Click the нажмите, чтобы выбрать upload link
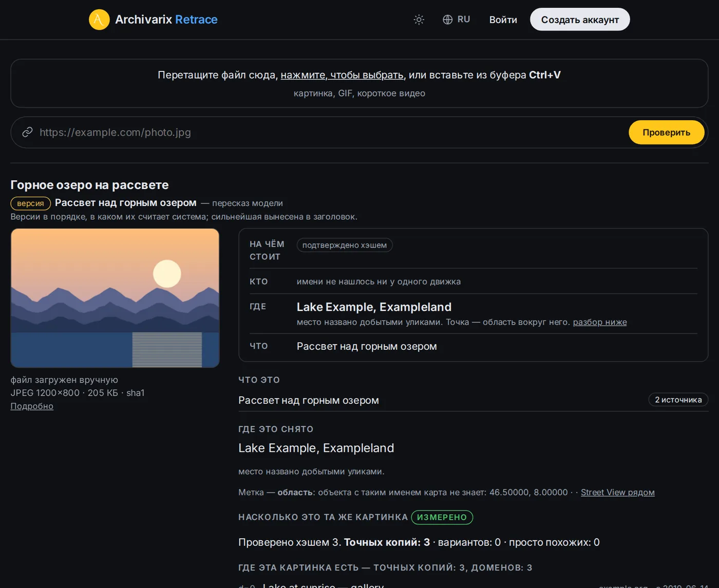Image resolution: width=719 pixels, height=588 pixels. pyautogui.click(x=342, y=75)
